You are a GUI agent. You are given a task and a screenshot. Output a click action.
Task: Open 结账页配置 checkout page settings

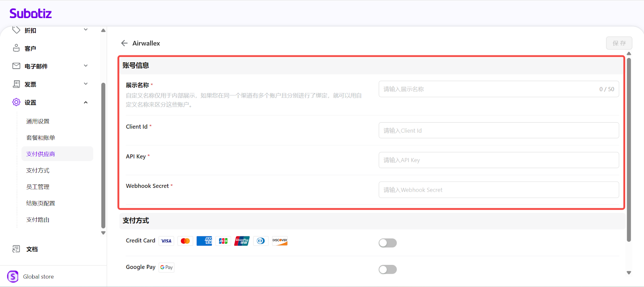[41, 203]
